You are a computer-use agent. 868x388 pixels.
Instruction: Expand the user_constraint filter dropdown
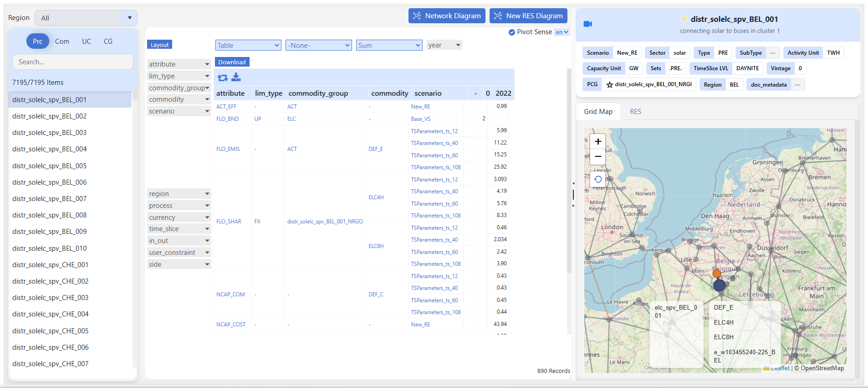(179, 253)
